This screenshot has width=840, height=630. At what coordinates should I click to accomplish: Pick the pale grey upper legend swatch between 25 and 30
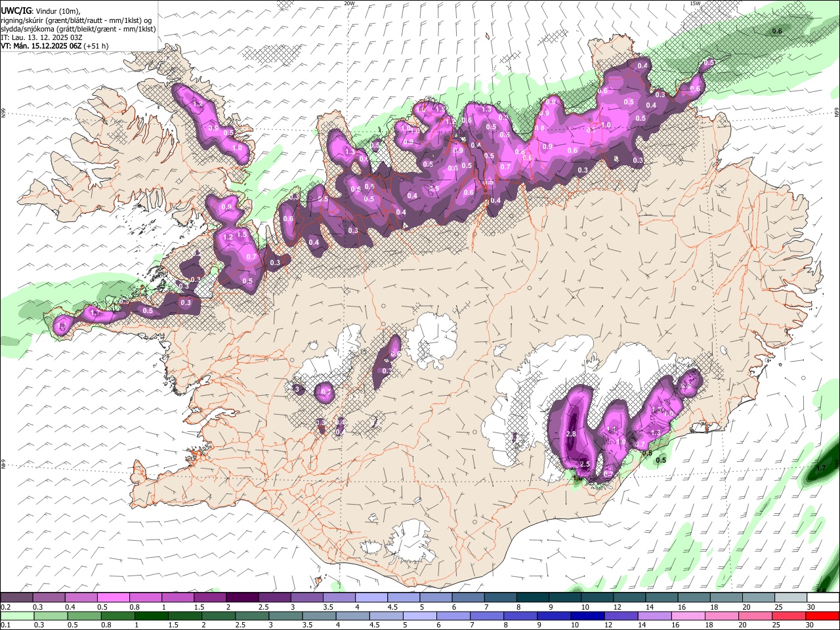pyautogui.click(x=790, y=597)
